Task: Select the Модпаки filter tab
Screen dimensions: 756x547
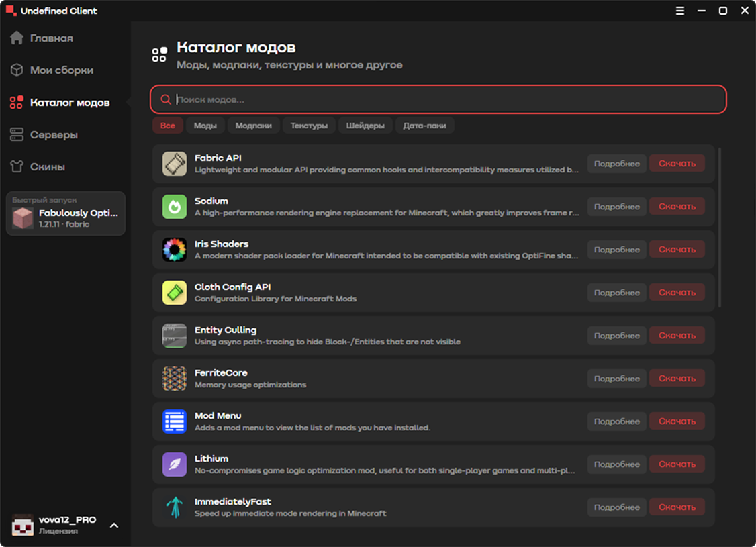Action: click(254, 126)
